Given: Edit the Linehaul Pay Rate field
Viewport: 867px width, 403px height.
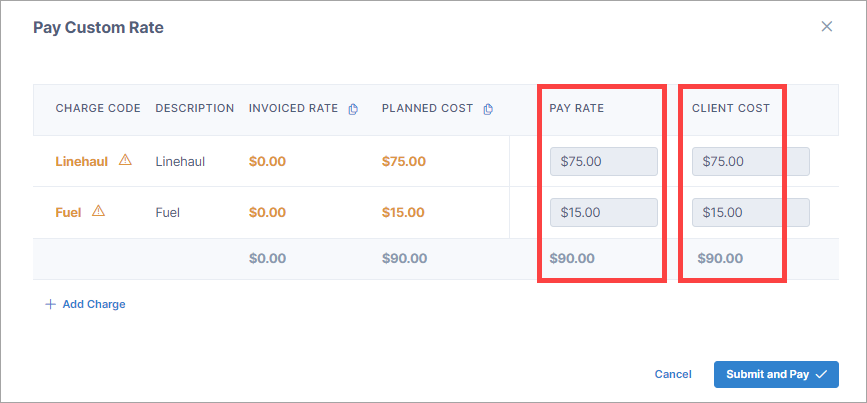Looking at the screenshot, I should pos(604,161).
